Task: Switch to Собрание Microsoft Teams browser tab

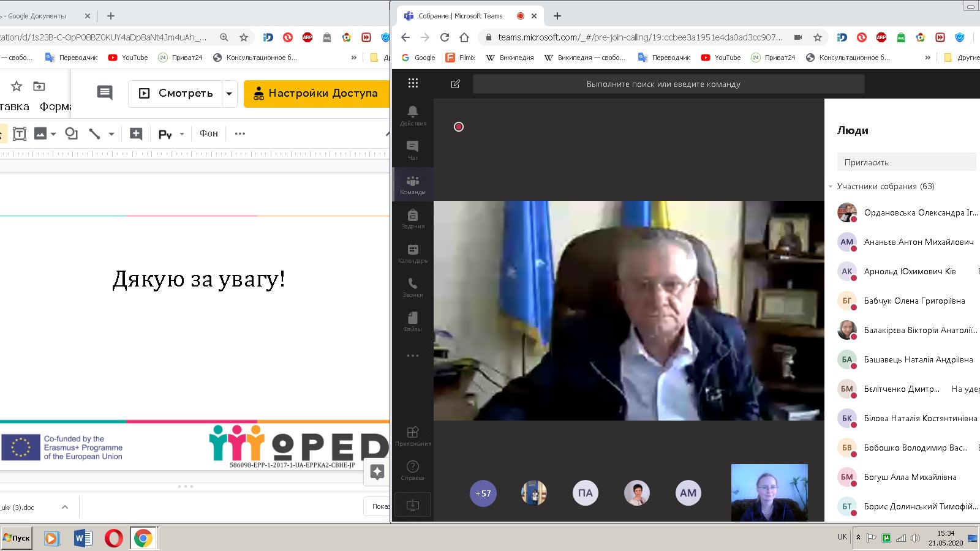Action: pos(461,16)
